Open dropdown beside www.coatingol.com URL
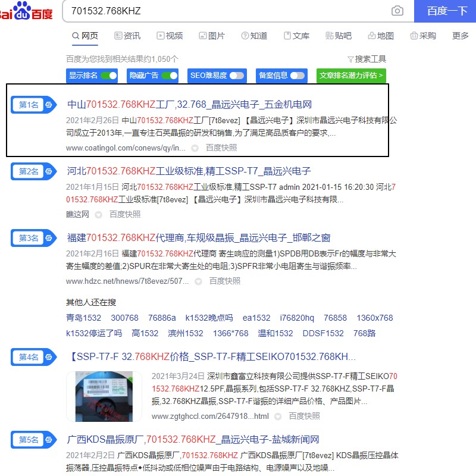 pos(195,148)
